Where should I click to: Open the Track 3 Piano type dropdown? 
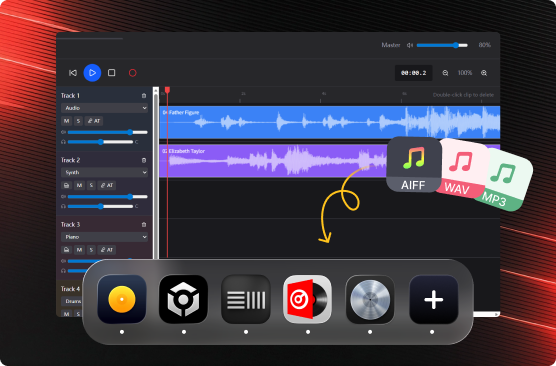coord(104,237)
